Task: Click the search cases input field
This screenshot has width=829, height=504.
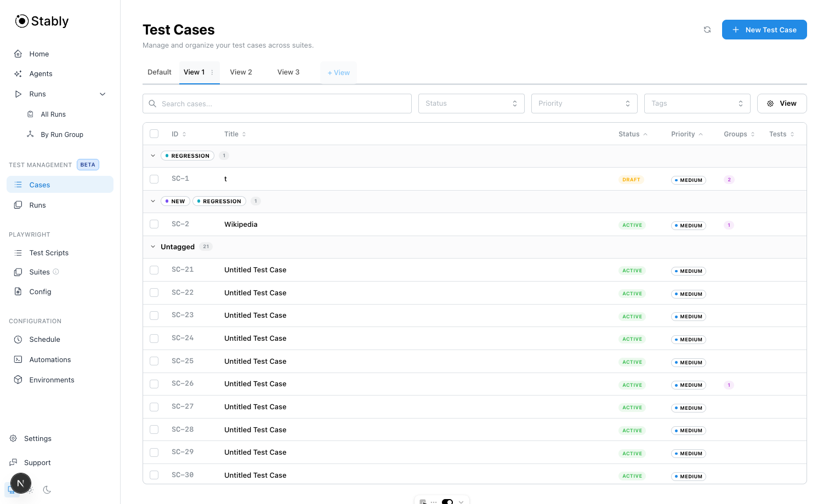Action: click(277, 103)
